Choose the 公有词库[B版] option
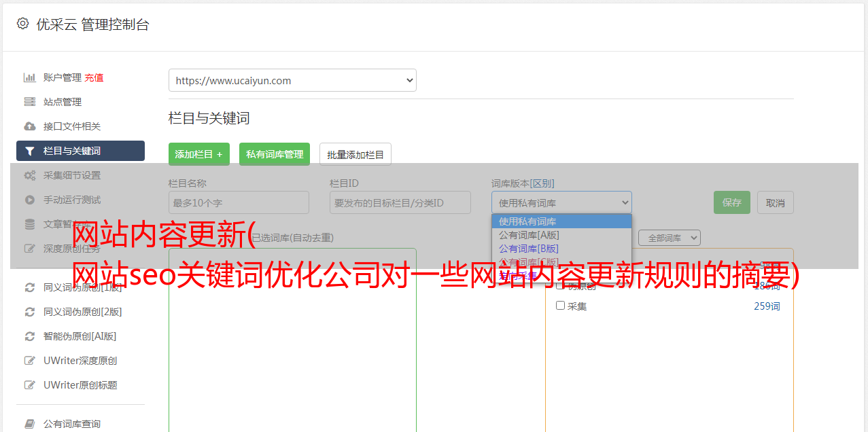868x432 pixels. (x=561, y=249)
